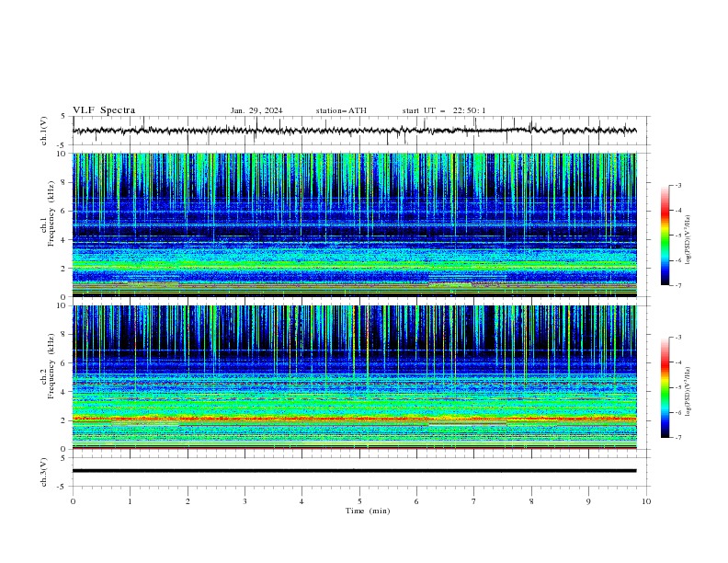The image size is (728, 563).
Task: Click ch.1 frequency tick label "8"
Action: (x=65, y=182)
